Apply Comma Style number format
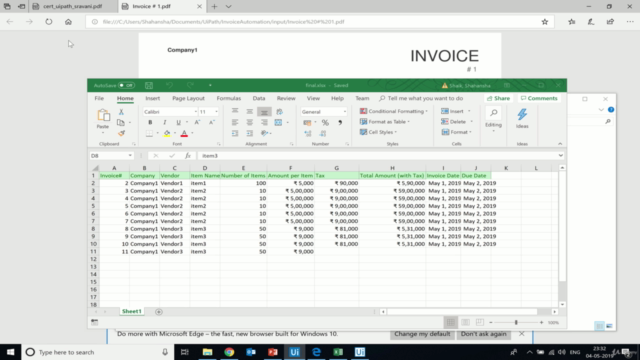The image size is (640, 360). [340, 122]
